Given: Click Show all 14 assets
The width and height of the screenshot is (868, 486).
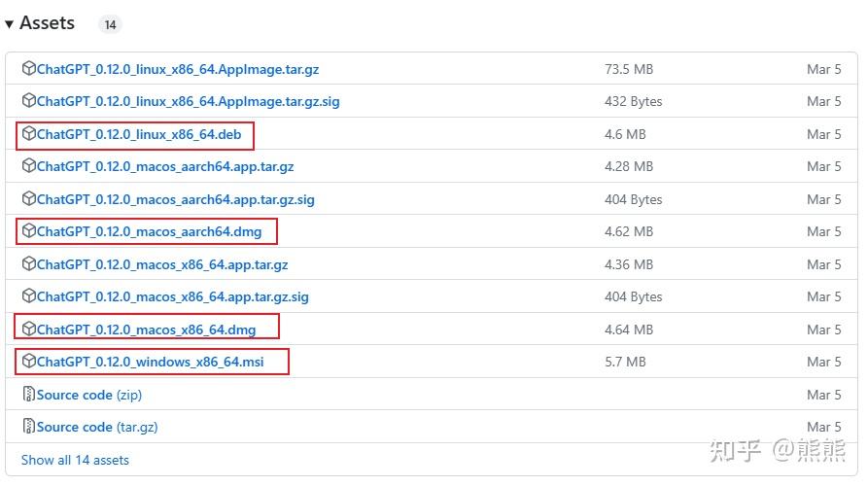Looking at the screenshot, I should [x=75, y=460].
